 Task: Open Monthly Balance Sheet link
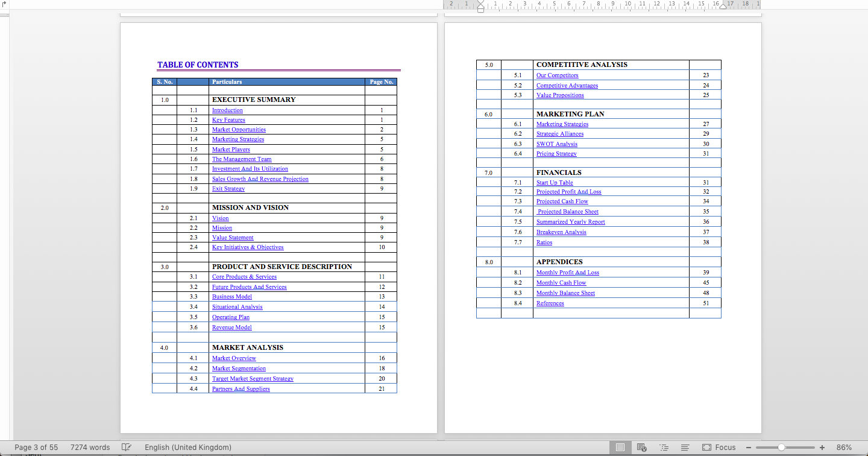coord(565,293)
